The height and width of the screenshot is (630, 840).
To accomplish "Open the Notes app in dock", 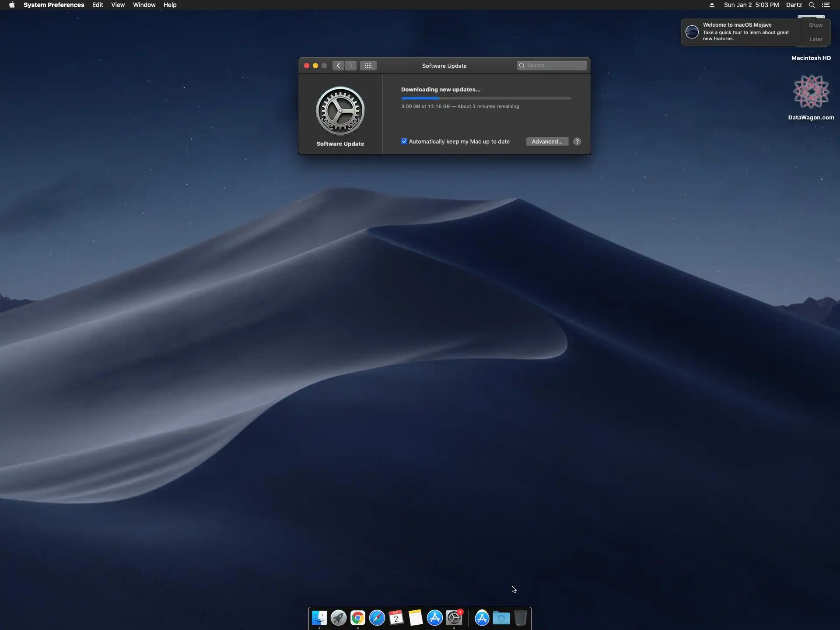I will (415, 618).
